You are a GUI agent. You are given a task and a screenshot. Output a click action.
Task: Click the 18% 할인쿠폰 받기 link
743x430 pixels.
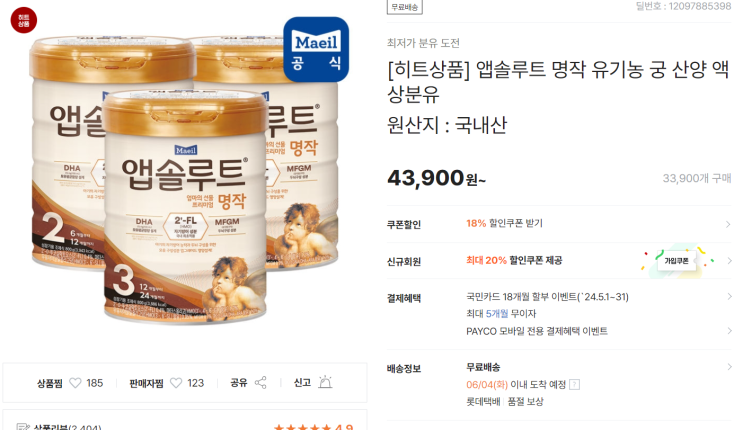coord(504,223)
